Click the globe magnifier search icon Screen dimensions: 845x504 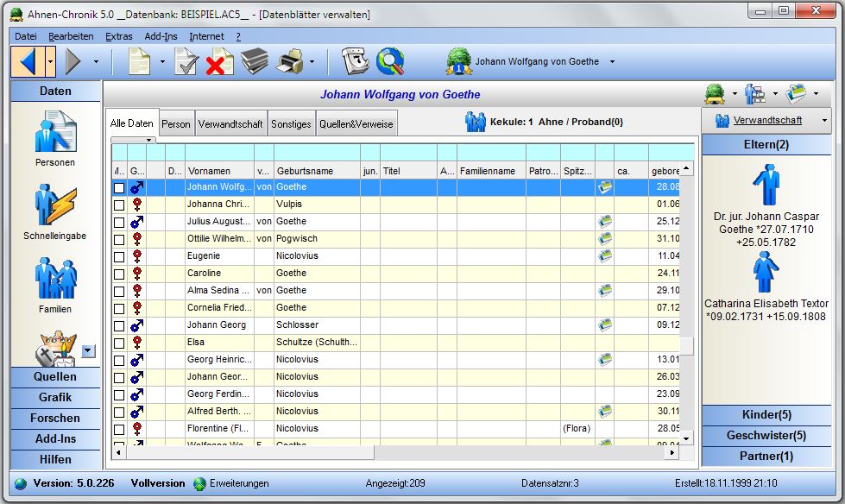pyautogui.click(x=390, y=61)
